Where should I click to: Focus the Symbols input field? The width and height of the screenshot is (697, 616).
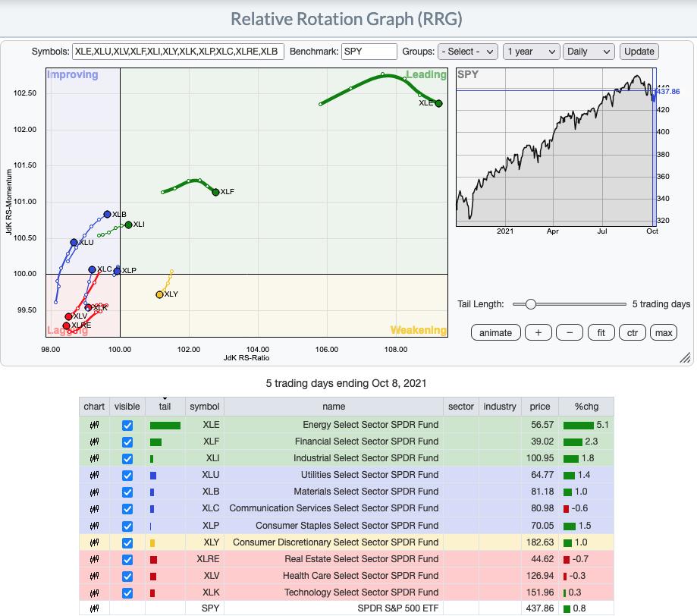[x=177, y=52]
